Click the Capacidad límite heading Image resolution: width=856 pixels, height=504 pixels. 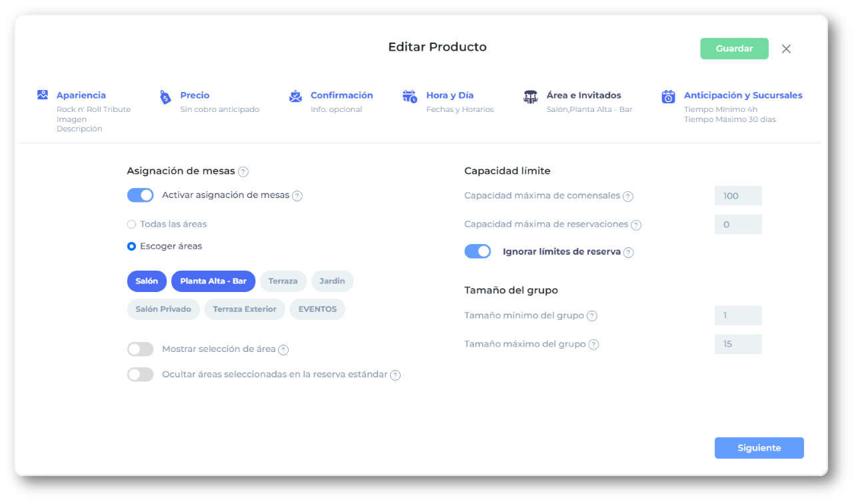click(x=507, y=171)
